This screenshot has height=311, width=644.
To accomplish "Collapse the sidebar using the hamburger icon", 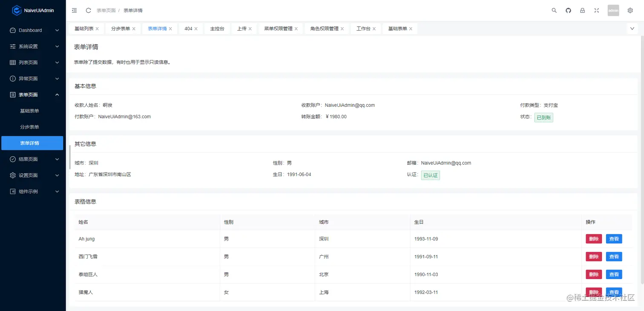I will [x=74, y=10].
